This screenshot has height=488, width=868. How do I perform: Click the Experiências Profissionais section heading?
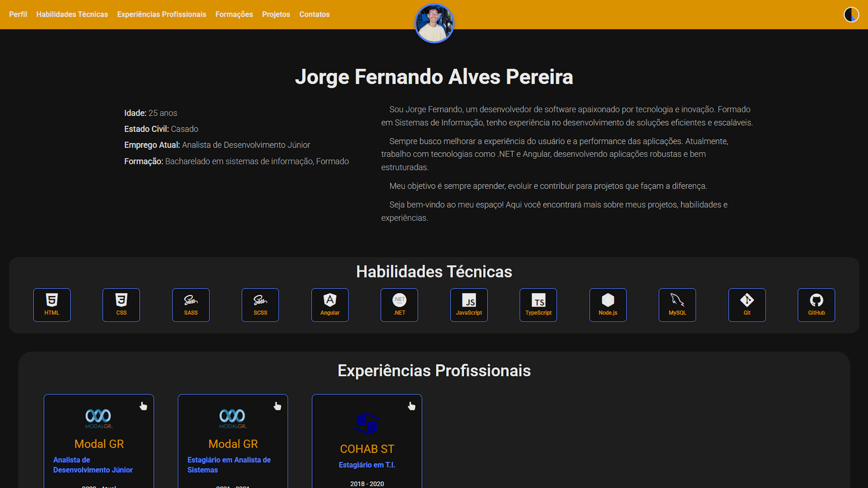tap(434, 371)
